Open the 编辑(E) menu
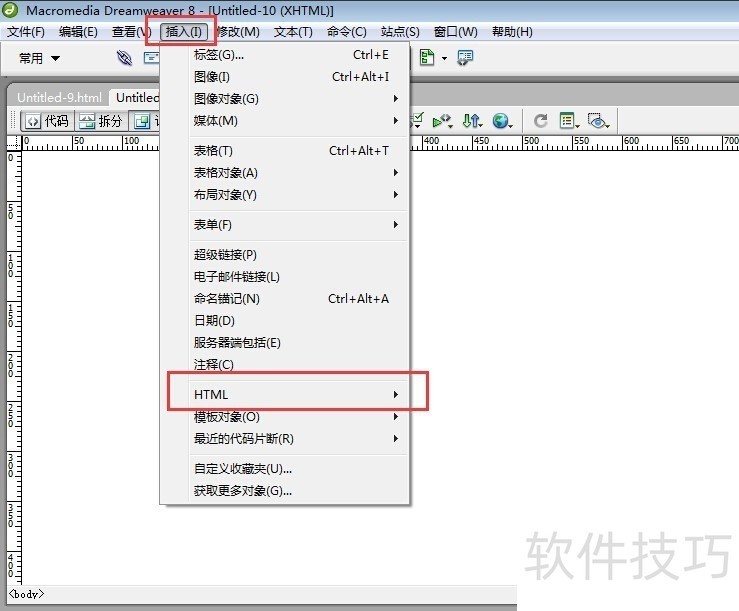This screenshot has width=739, height=611. (78, 32)
